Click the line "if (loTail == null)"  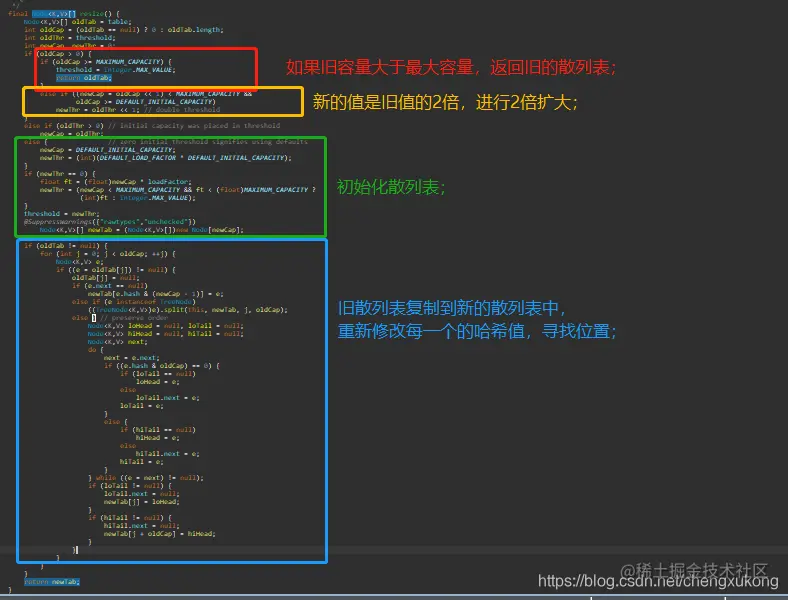click(158, 374)
